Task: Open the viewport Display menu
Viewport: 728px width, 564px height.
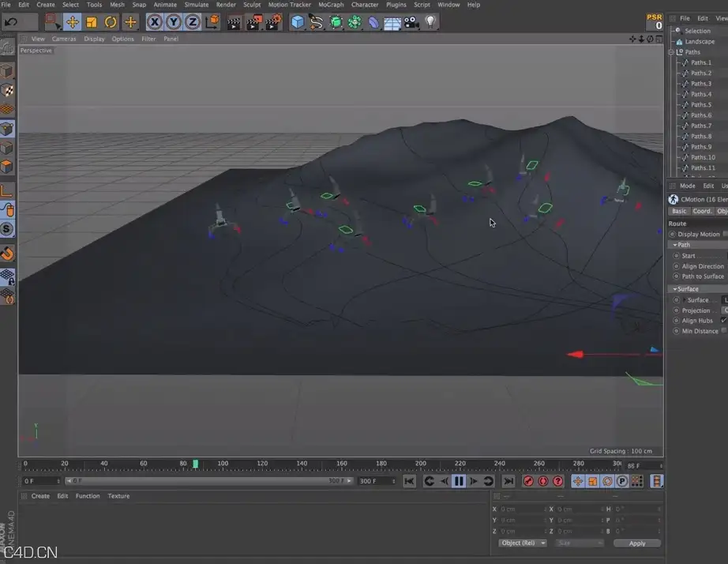Action: 94,39
